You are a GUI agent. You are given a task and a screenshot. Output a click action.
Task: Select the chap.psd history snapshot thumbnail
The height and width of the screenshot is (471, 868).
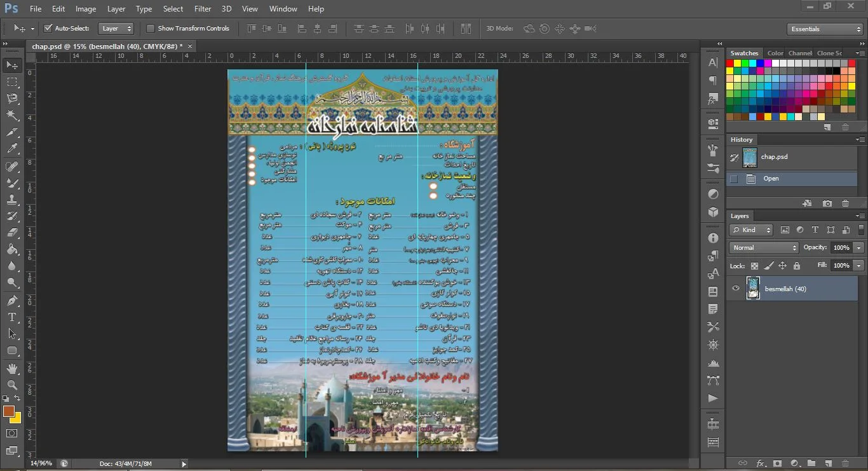point(750,157)
